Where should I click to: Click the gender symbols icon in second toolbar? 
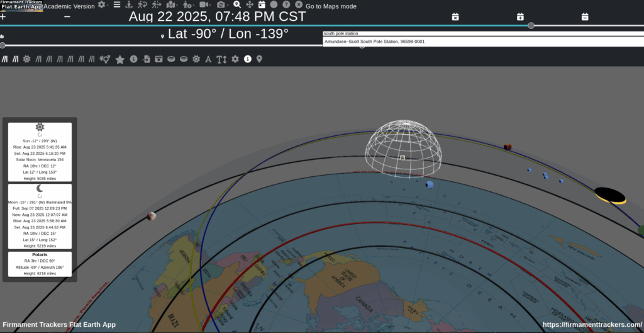(105, 59)
